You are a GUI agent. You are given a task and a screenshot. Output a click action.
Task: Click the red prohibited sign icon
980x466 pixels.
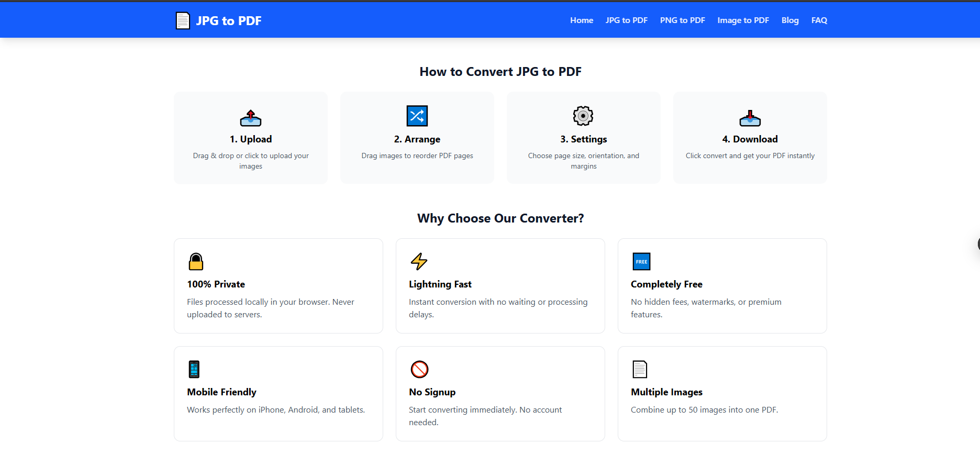click(x=420, y=369)
